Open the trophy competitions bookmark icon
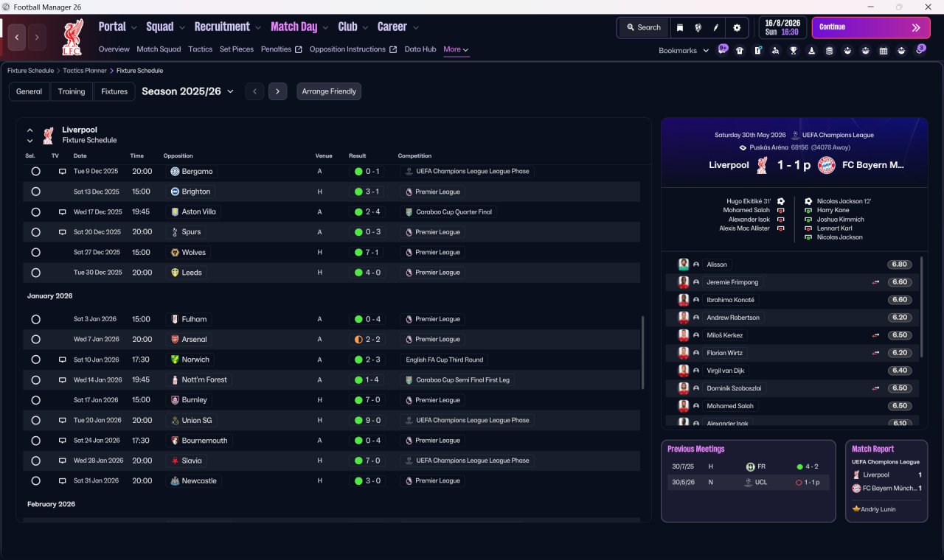Viewport: 944px width, 560px height. tap(794, 51)
